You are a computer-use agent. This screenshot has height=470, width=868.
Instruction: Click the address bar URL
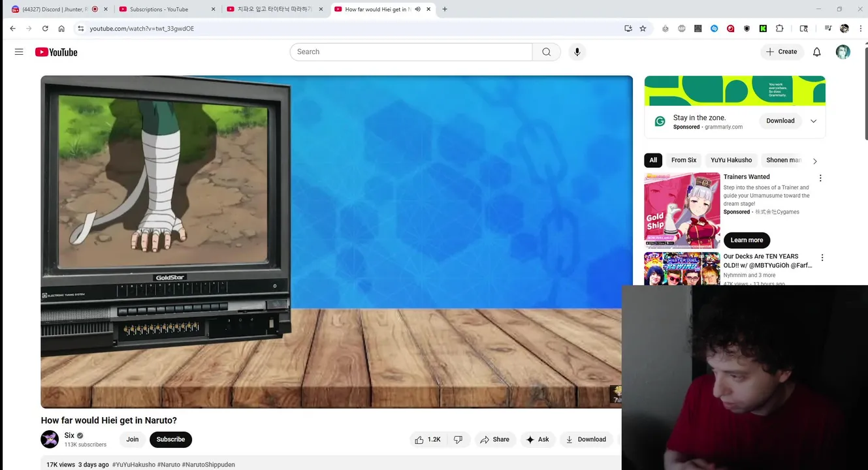coord(142,29)
